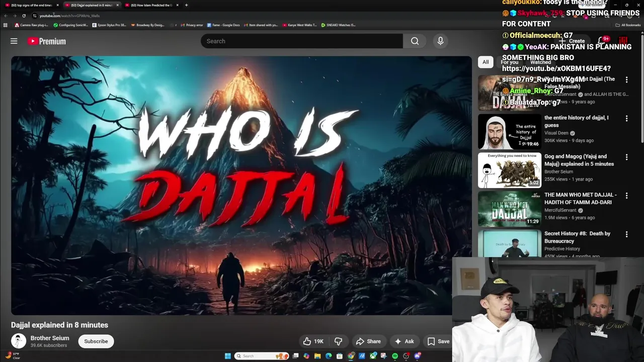Open Brother Seium channel name link
The width and height of the screenshot is (644, 362).
50,338
